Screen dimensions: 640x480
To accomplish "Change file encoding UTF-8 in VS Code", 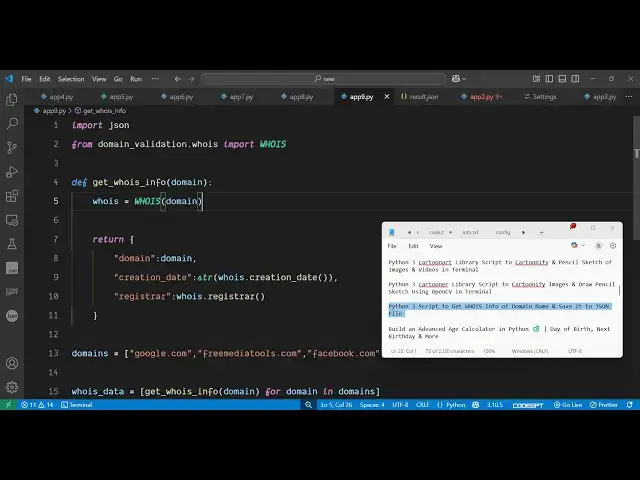I will [400, 404].
